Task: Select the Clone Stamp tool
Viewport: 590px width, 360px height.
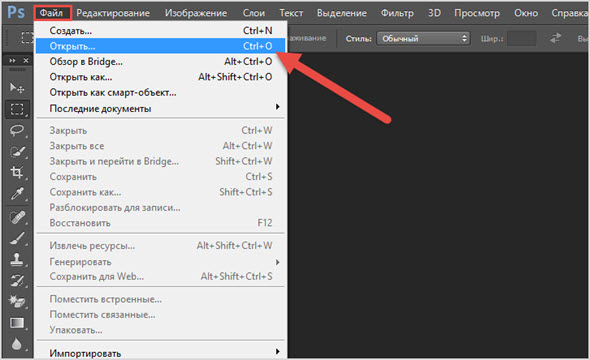Action: click(17, 260)
